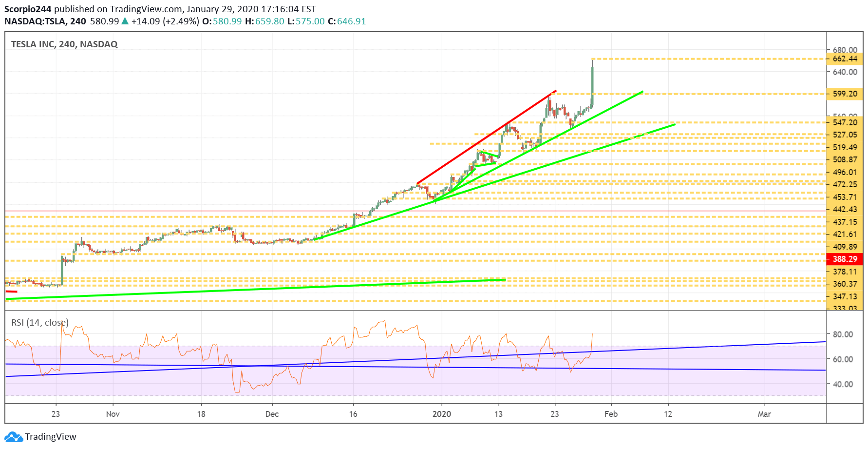Click the small green triangle pattern drawing

point(486,159)
